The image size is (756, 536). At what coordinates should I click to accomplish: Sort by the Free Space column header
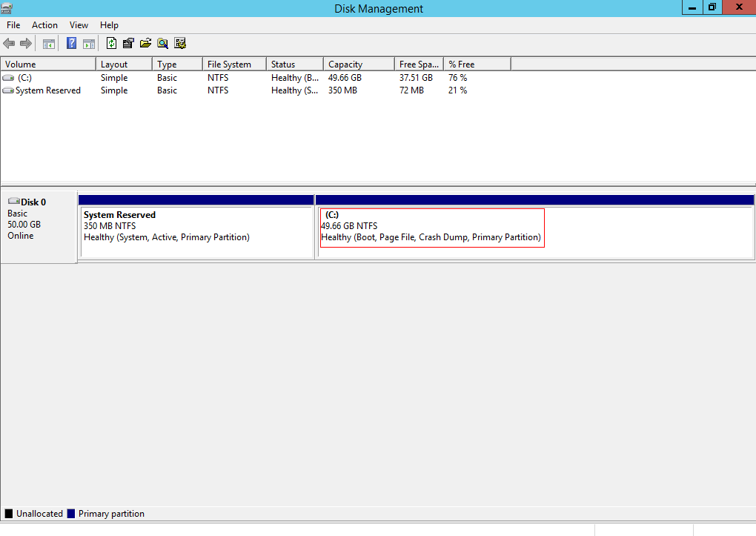[419, 64]
